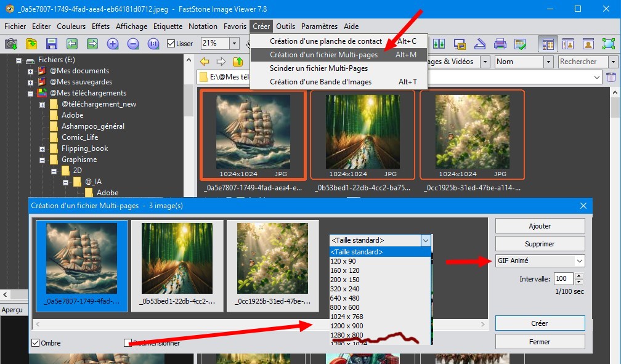Decrease Intervalle with the down stepper arrow
The height and width of the screenshot is (364, 621).
click(579, 281)
